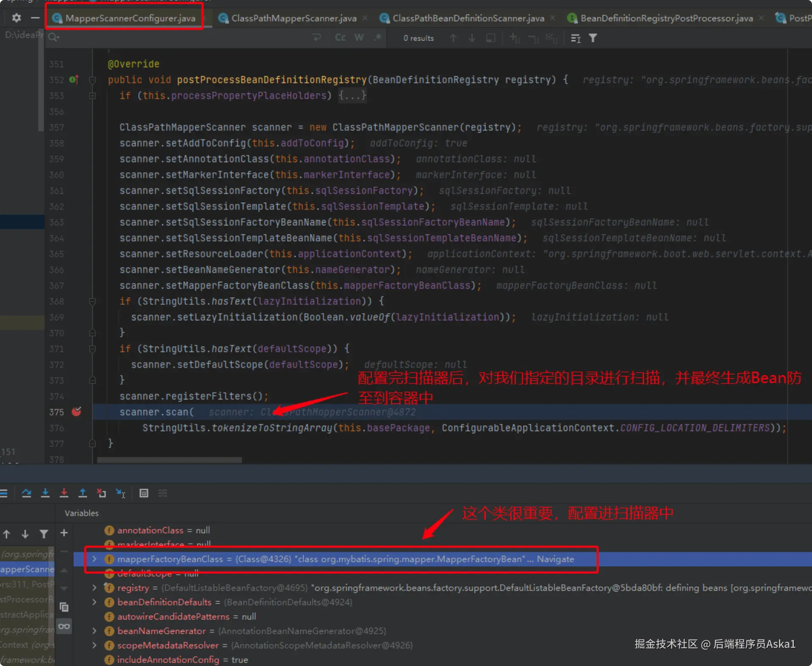Expand the registry variable node
The height and width of the screenshot is (666, 812).
click(94, 588)
